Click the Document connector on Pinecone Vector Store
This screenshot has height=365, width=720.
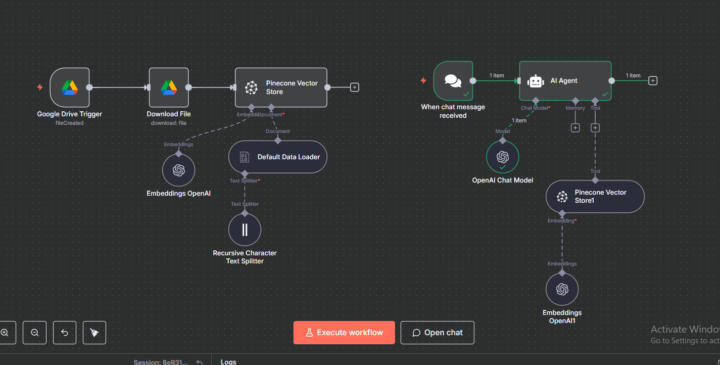click(271, 107)
